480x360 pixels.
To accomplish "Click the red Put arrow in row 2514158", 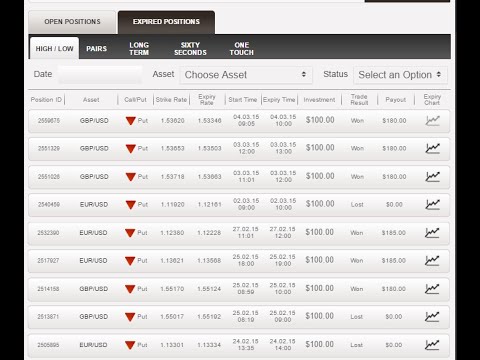I will click(130, 289).
